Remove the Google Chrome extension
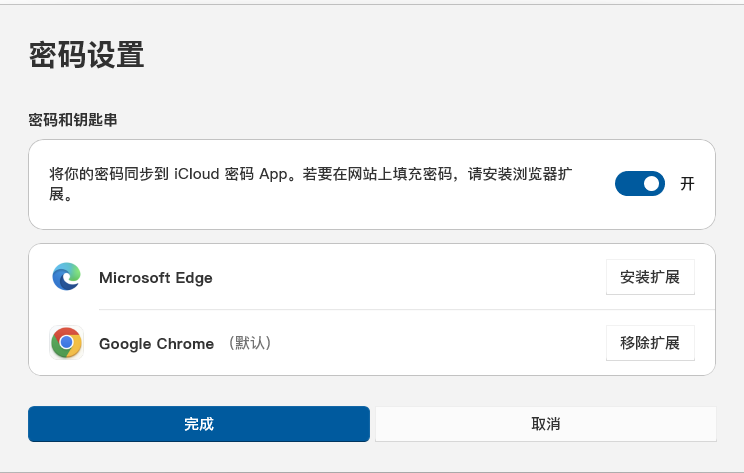 click(x=650, y=343)
